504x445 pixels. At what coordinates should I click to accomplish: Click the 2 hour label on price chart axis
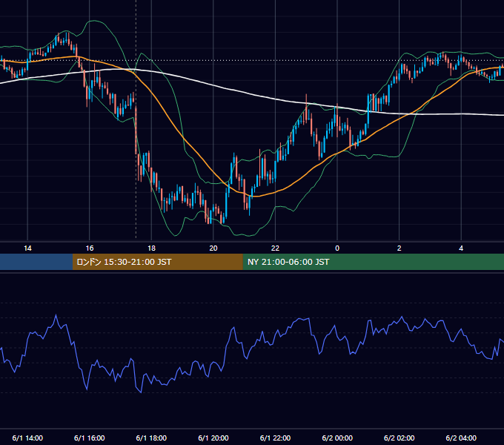tap(399, 248)
